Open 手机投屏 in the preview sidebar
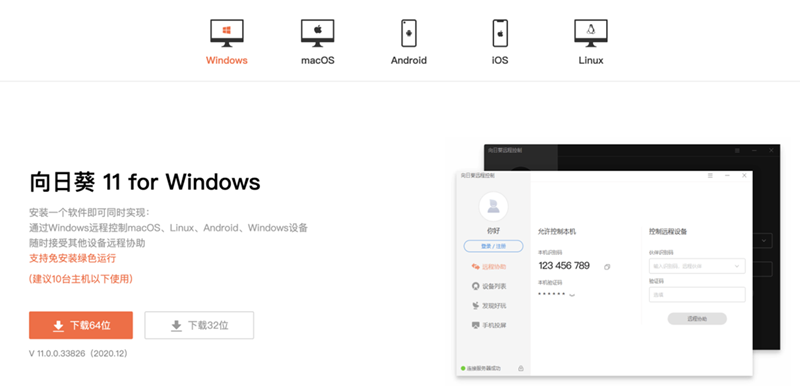The width and height of the screenshot is (800, 391). tap(489, 325)
